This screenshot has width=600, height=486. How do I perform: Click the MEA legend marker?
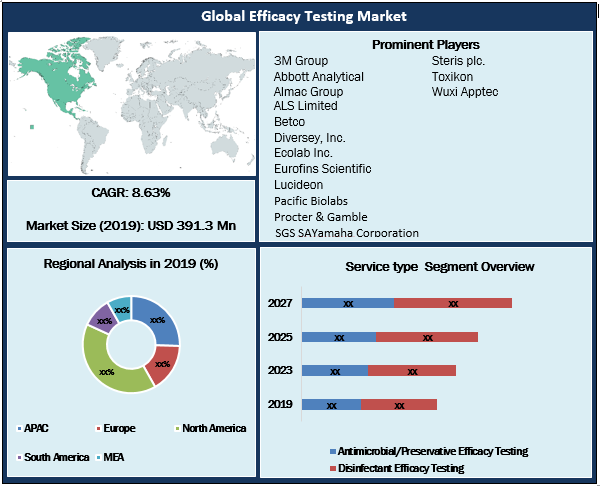[x=98, y=457]
